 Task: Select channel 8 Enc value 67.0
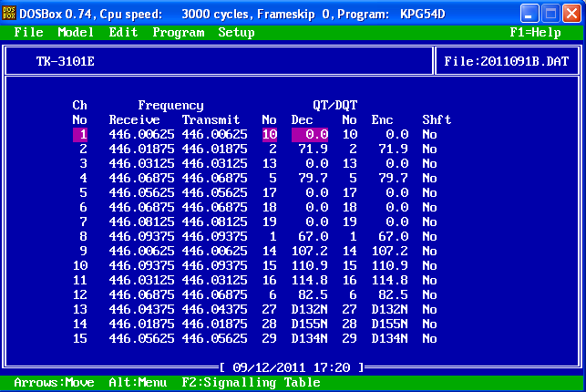pyautogui.click(x=393, y=236)
